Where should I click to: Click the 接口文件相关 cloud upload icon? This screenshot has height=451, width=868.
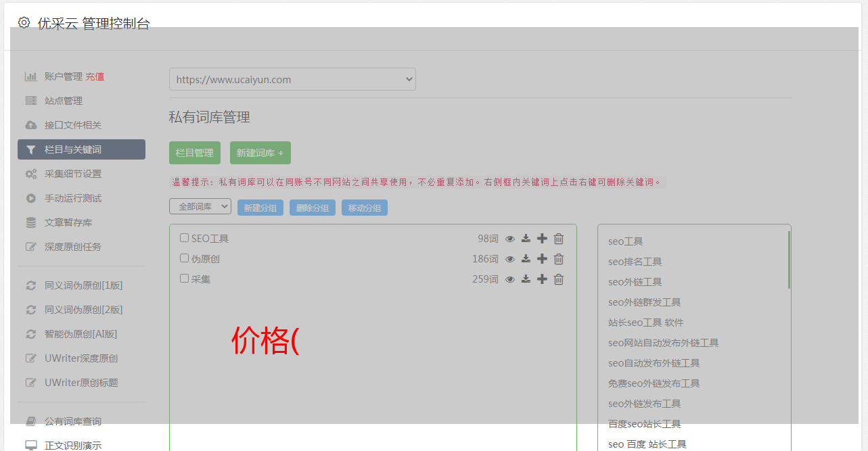[31, 125]
